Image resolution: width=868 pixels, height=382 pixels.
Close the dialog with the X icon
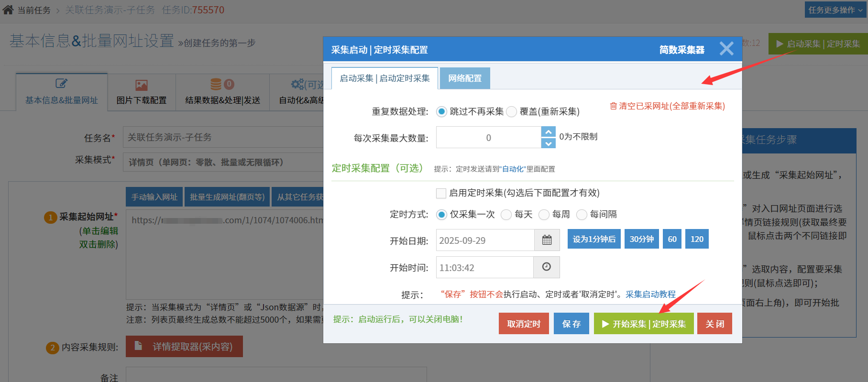coord(726,49)
